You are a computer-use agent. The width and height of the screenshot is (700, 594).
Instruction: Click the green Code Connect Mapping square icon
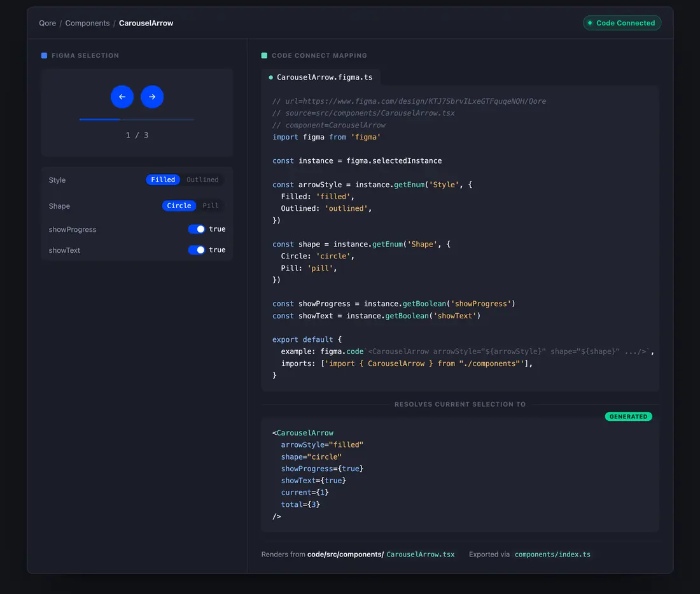point(264,55)
